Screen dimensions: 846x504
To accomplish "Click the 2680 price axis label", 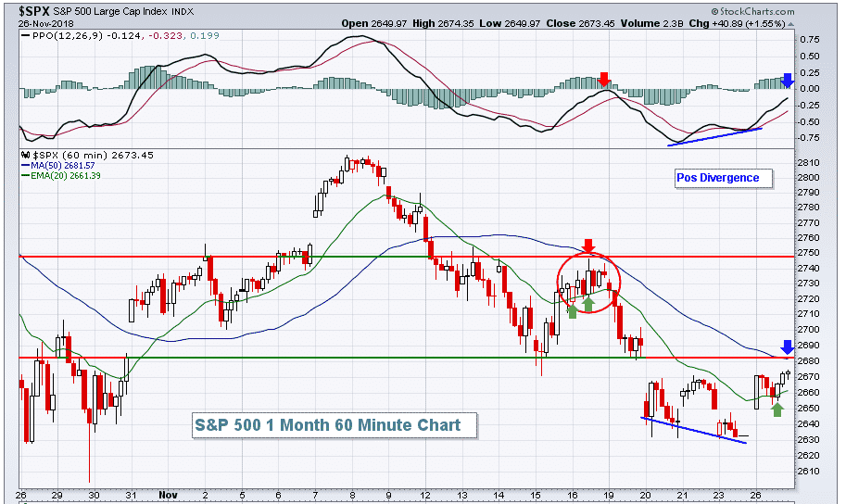I will [x=808, y=361].
